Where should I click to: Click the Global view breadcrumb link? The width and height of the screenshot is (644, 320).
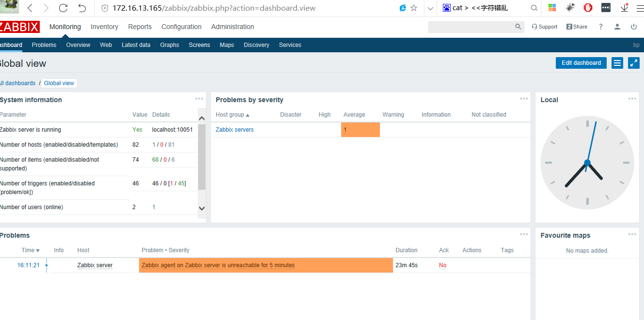[x=59, y=83]
